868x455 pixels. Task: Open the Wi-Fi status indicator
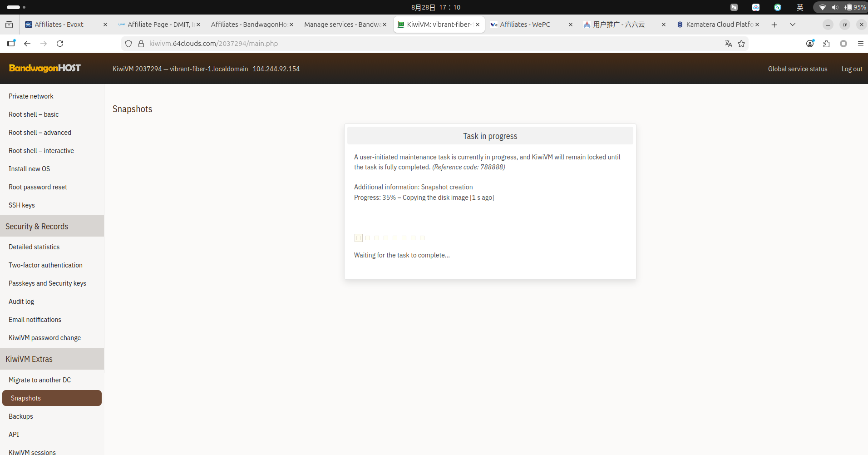point(822,7)
